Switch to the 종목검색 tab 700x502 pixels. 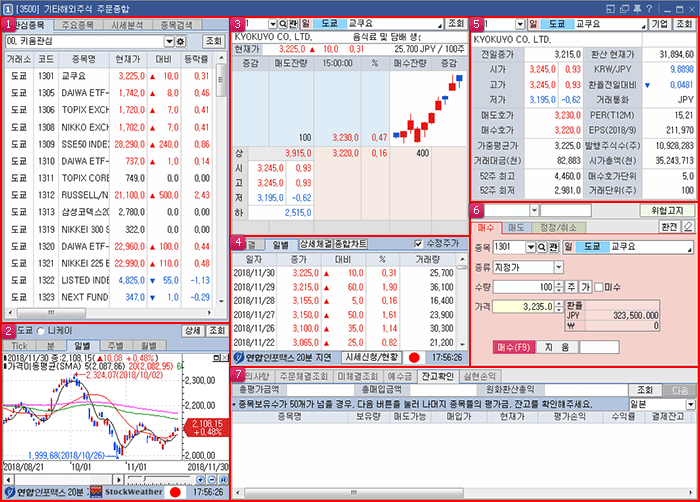click(x=177, y=25)
